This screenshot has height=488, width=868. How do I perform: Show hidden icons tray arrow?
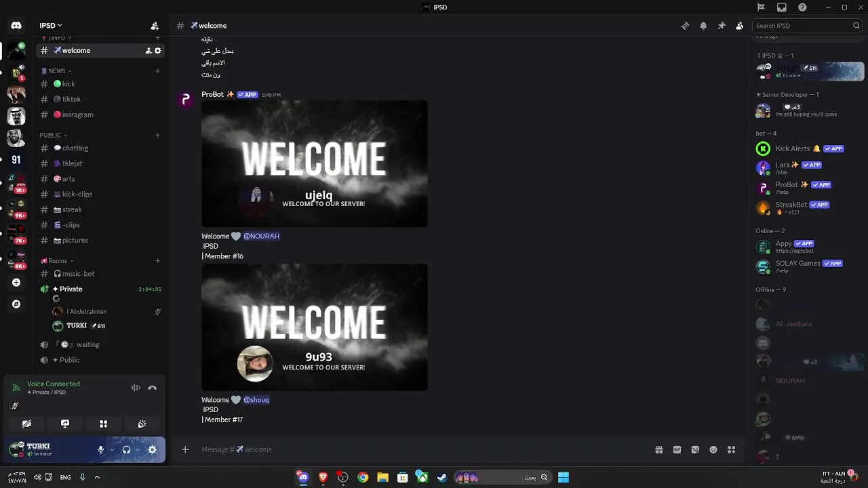click(x=97, y=477)
